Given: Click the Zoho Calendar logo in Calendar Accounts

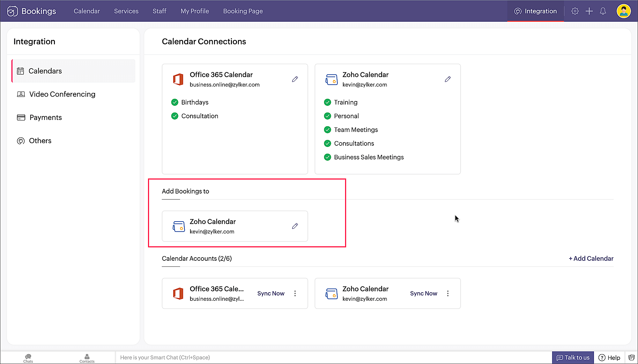Looking at the screenshot, I should coord(331,294).
